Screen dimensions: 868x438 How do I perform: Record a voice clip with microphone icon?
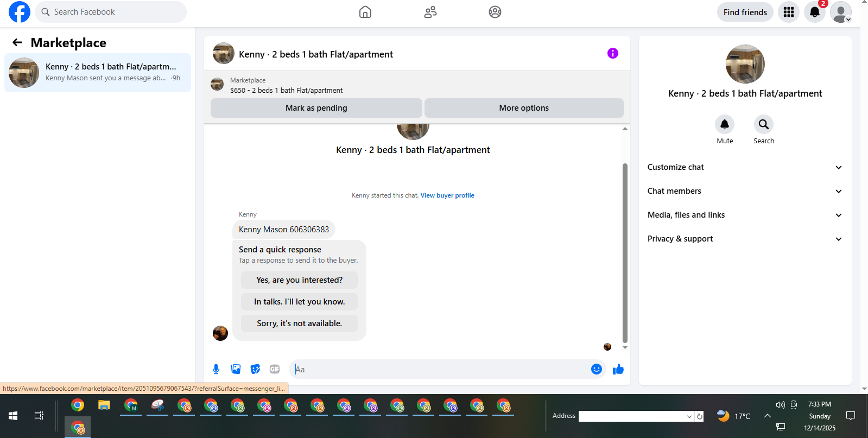click(216, 369)
